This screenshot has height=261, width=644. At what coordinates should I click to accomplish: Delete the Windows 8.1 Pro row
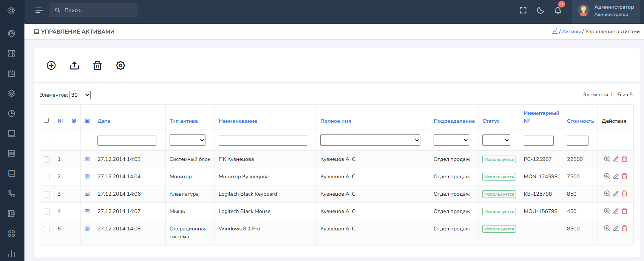(x=624, y=229)
